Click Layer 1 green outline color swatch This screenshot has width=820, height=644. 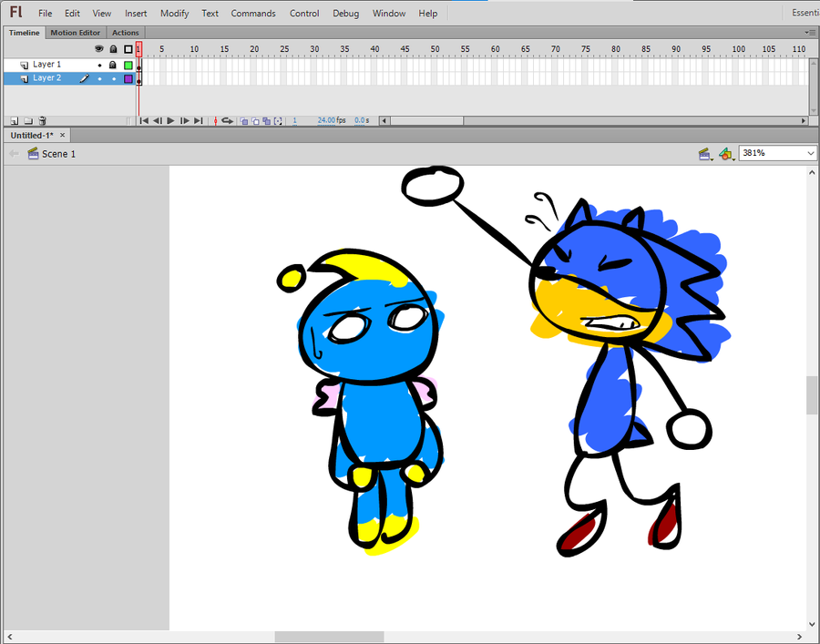pyautogui.click(x=128, y=66)
